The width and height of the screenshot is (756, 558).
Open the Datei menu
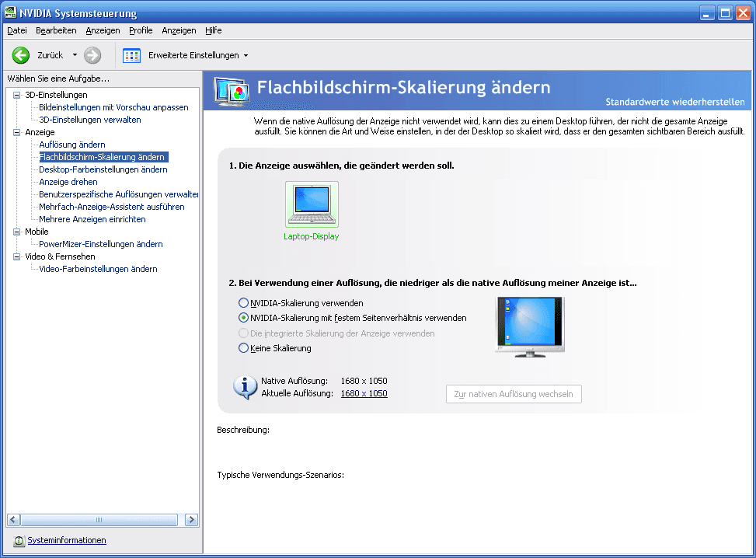17,30
